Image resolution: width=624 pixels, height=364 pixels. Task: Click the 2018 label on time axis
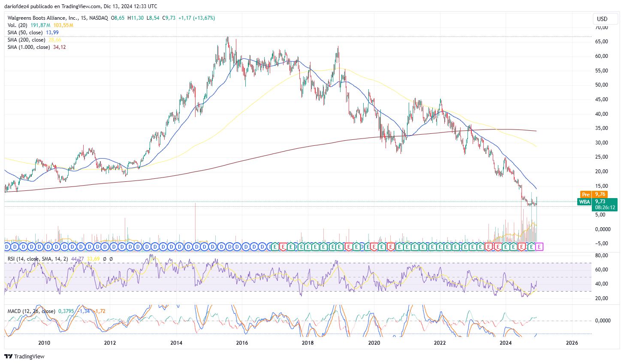(x=308, y=343)
